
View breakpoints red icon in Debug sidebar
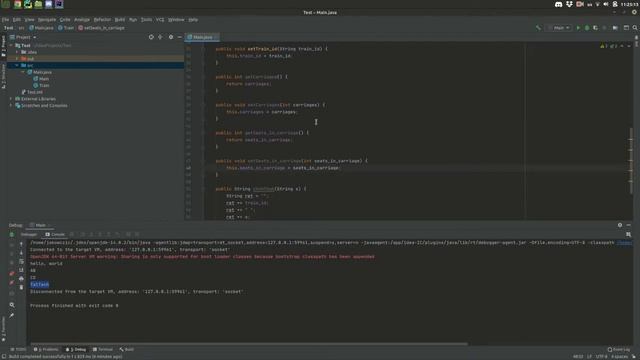tap(12, 274)
